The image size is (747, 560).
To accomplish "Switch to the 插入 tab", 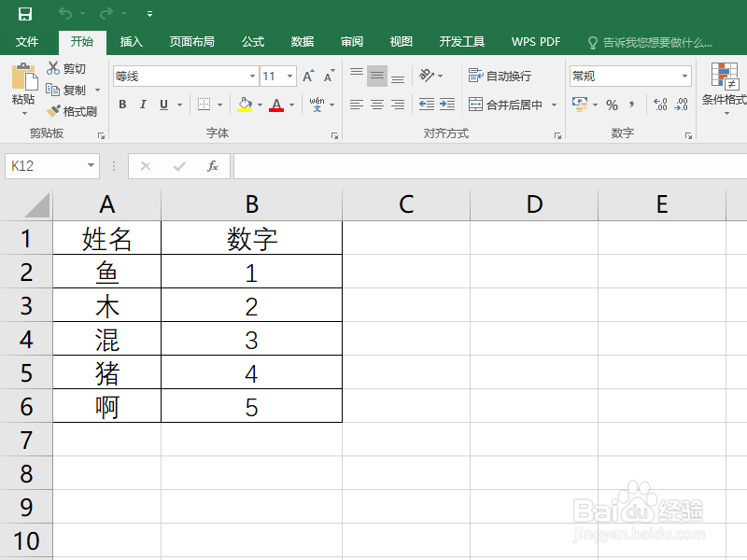I will point(131,42).
